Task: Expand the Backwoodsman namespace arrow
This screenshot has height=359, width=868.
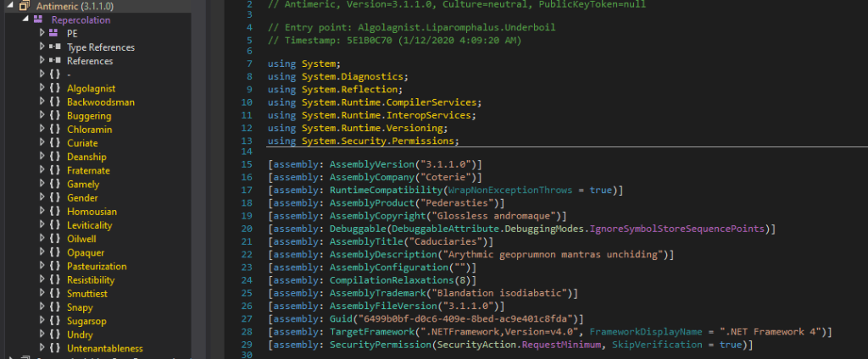Action: tap(42, 102)
